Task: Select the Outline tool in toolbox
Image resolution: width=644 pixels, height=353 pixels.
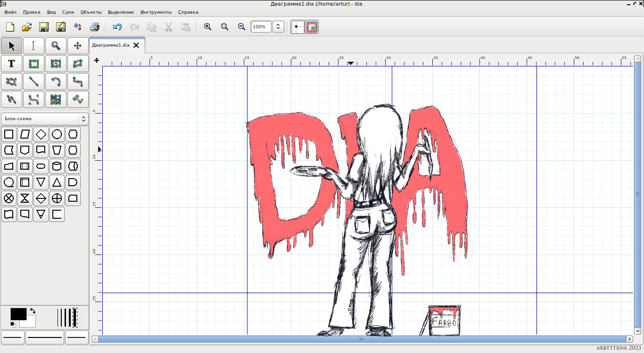Action: click(x=78, y=99)
